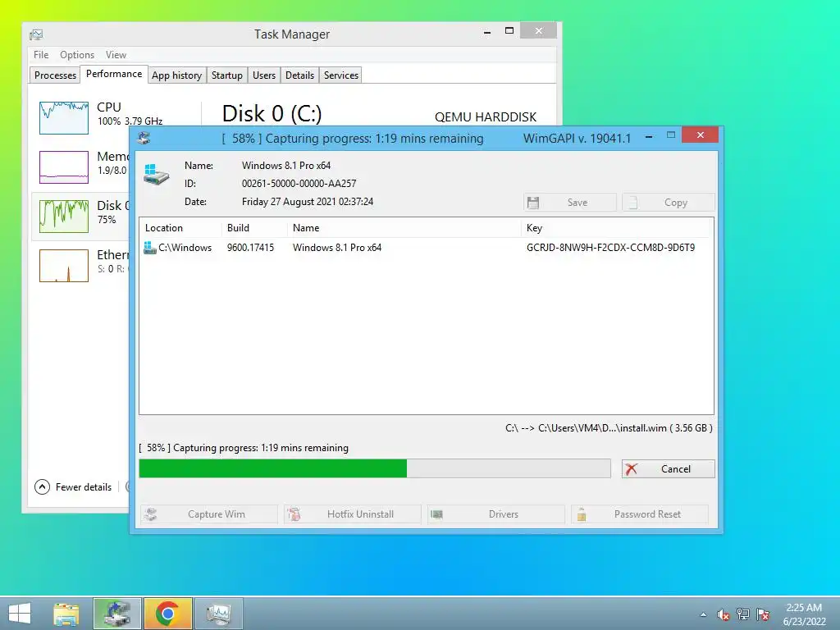Viewport: 840px width, 630px height.
Task: Sort by the Build column header
Action: 254,228
